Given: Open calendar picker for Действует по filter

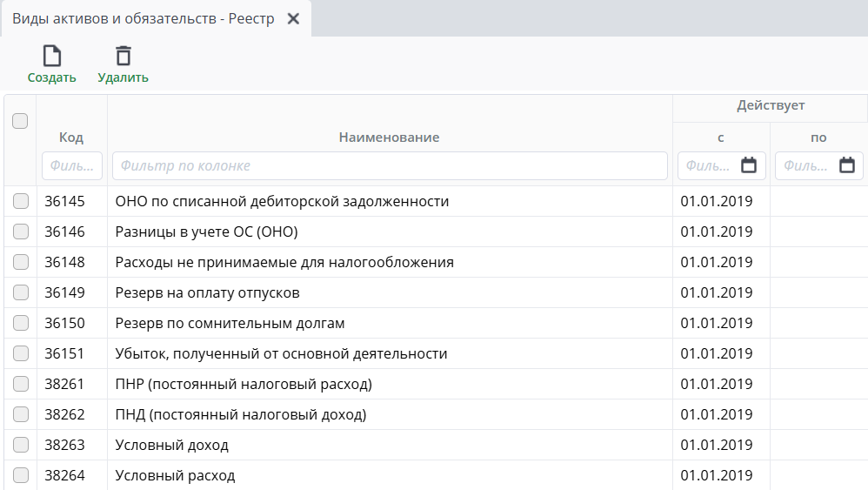Looking at the screenshot, I should click(846, 165).
